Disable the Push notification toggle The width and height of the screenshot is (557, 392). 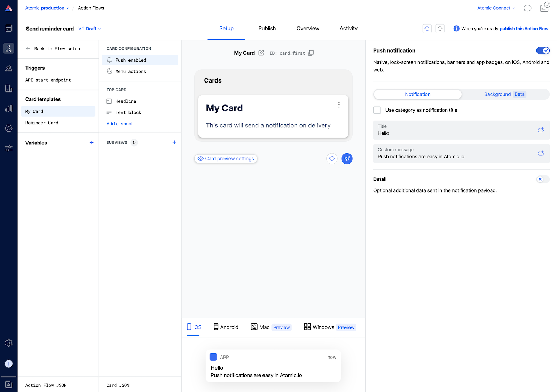(x=543, y=51)
